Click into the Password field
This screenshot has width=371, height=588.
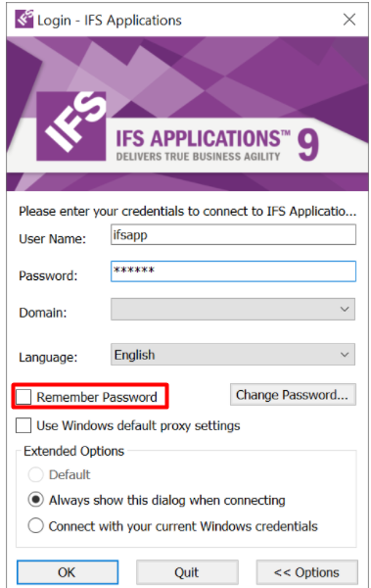click(x=233, y=271)
